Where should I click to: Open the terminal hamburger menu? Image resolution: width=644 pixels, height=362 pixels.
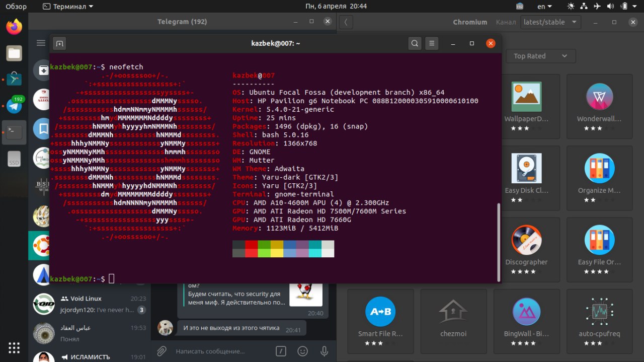(x=432, y=43)
